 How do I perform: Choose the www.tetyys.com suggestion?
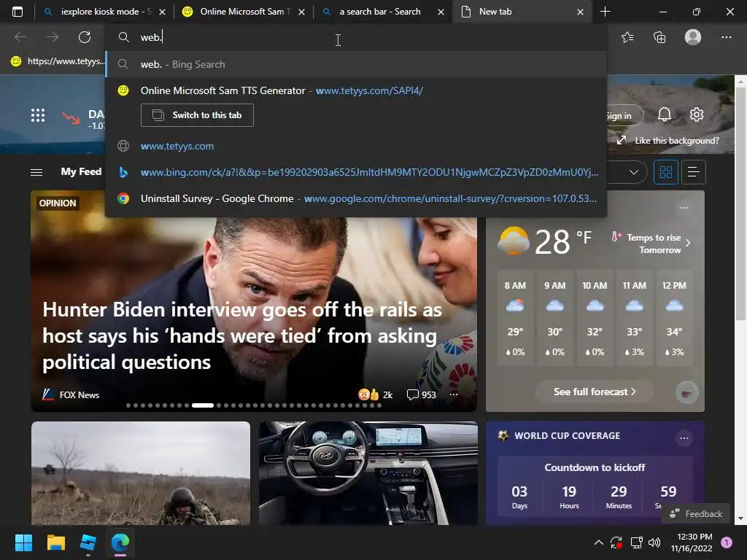coord(355,146)
